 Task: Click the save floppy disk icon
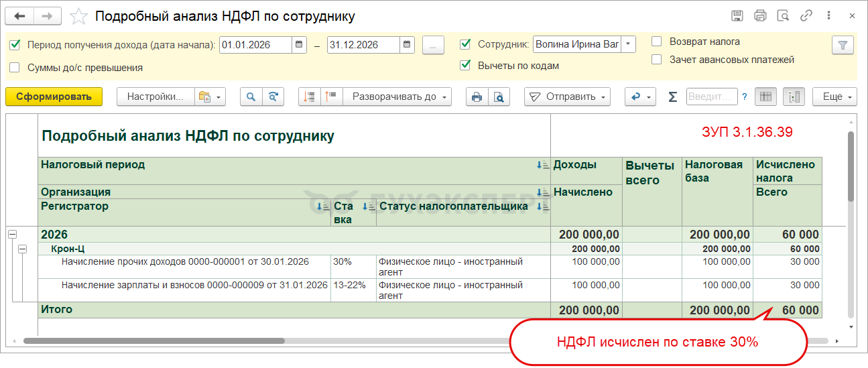click(x=737, y=16)
